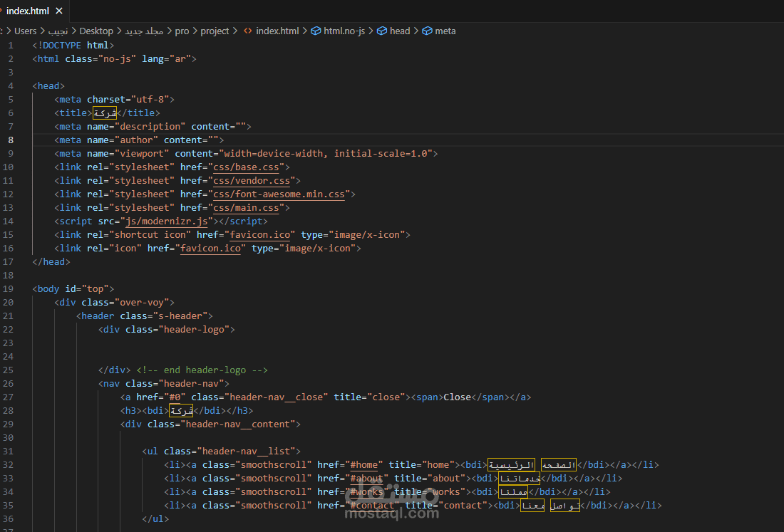Open the css/font-awesome.min.css link
The image size is (784, 532).
(x=279, y=194)
